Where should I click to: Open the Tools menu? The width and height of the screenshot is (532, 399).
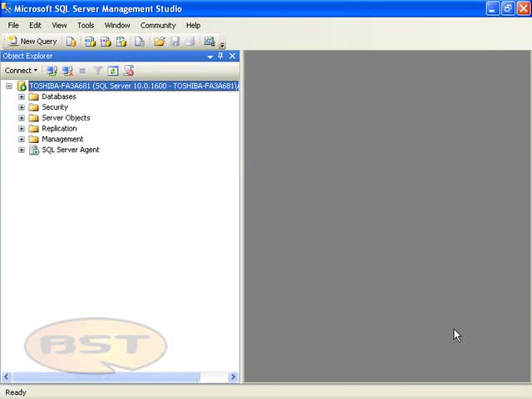(x=86, y=26)
